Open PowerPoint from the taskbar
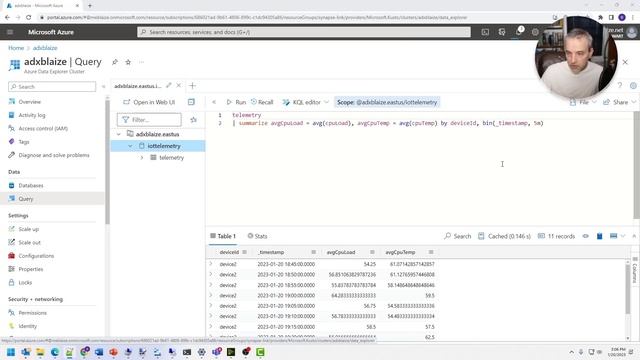 click(113, 352)
